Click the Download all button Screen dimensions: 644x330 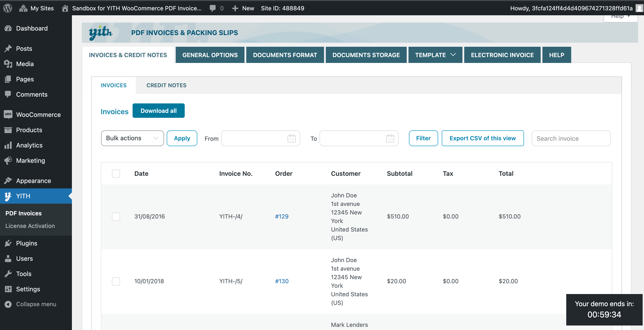(x=158, y=111)
